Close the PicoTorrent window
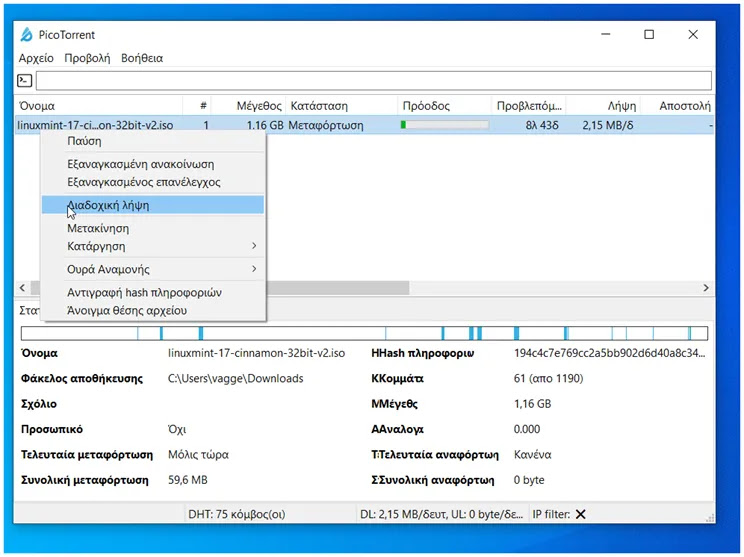This screenshot has height=557, width=744. tap(693, 34)
